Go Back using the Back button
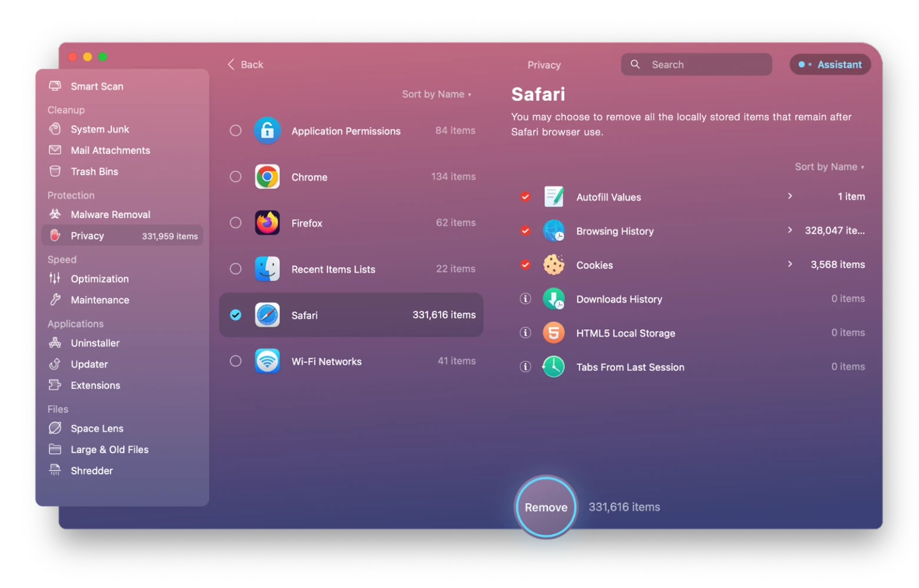Screen dimensions: 919x588 (245, 65)
